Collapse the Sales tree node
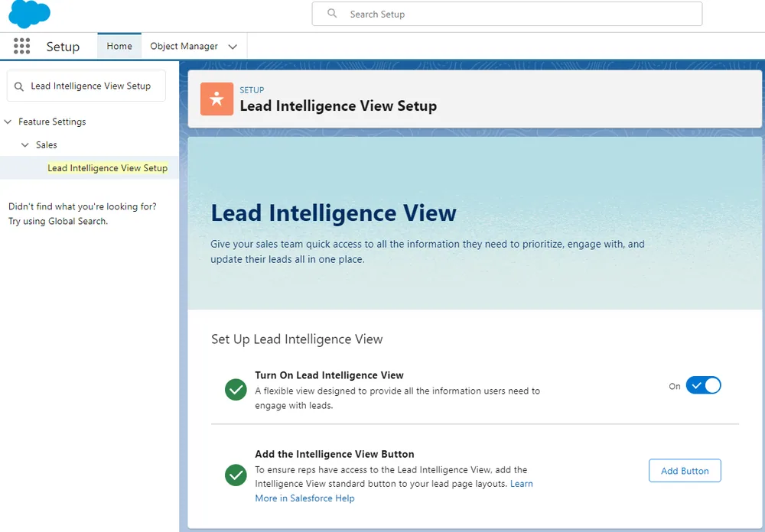This screenshot has width=765, height=532. point(25,144)
